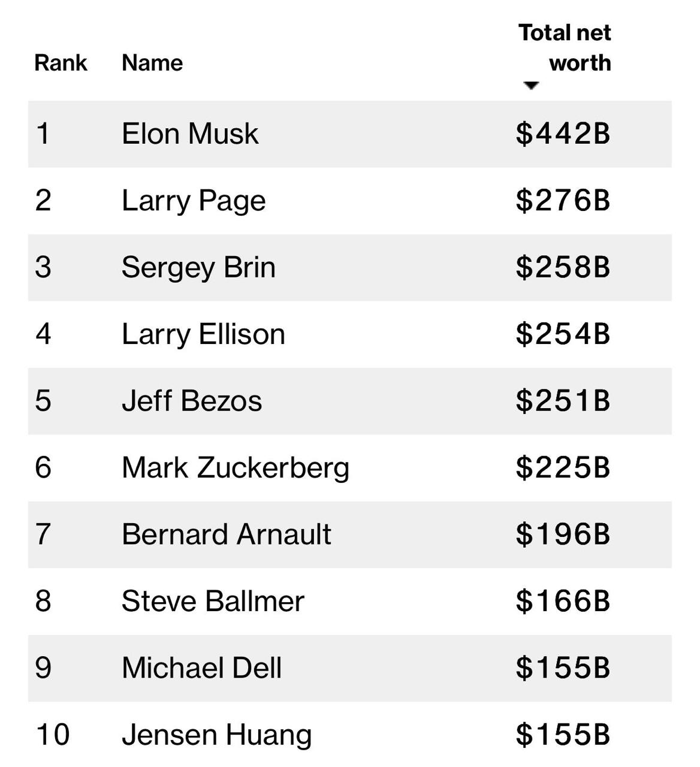Viewport: 700px width, 767px height.
Task: Select rank number 5 cell
Action: point(43,401)
